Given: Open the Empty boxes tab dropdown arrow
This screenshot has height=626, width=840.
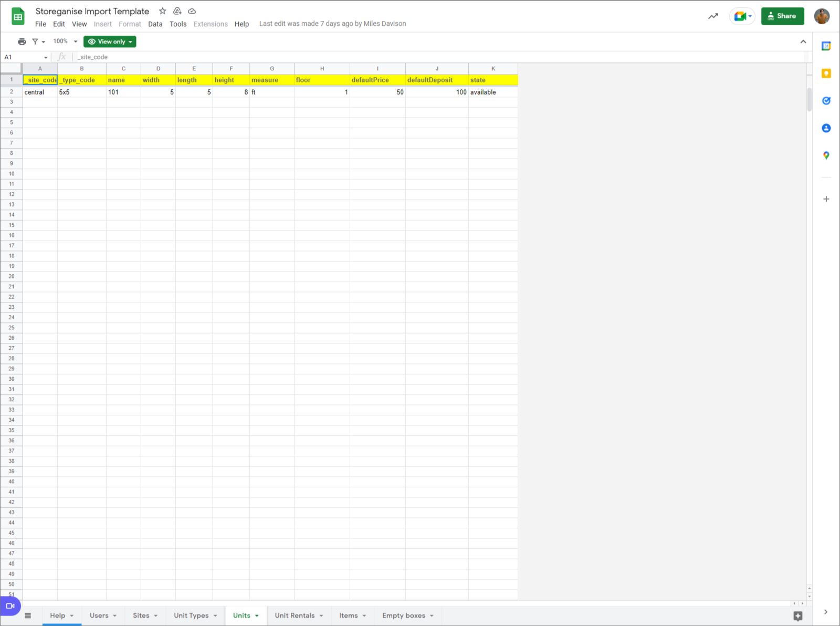Looking at the screenshot, I should click(432, 616).
